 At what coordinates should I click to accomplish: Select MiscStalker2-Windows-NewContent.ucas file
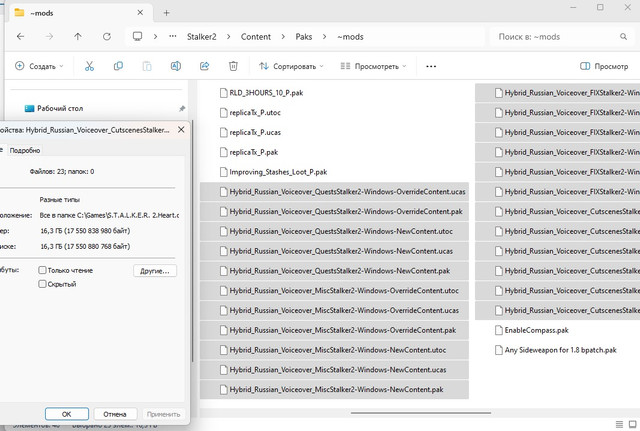[334, 370]
